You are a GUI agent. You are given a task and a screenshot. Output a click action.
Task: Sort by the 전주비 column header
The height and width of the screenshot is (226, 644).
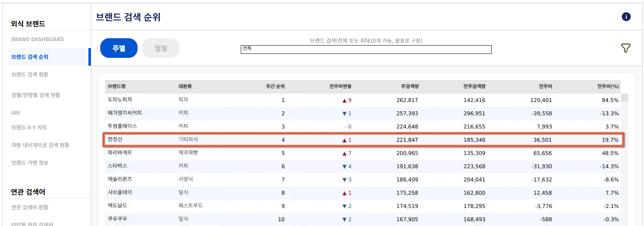(545, 86)
